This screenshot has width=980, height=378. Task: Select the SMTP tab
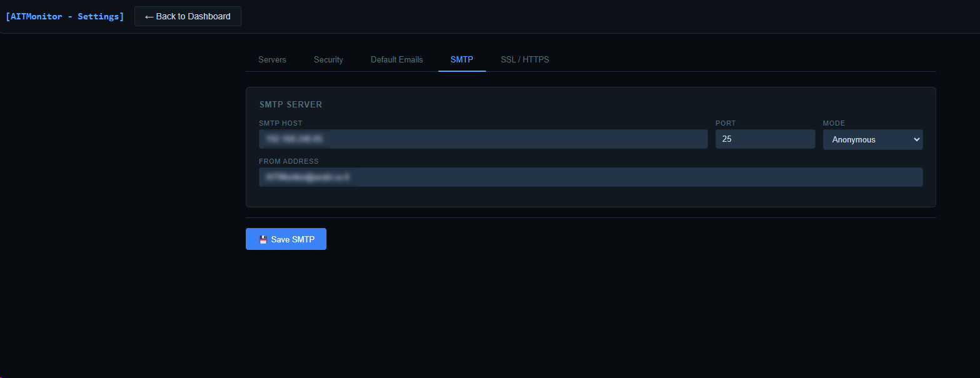(x=462, y=60)
